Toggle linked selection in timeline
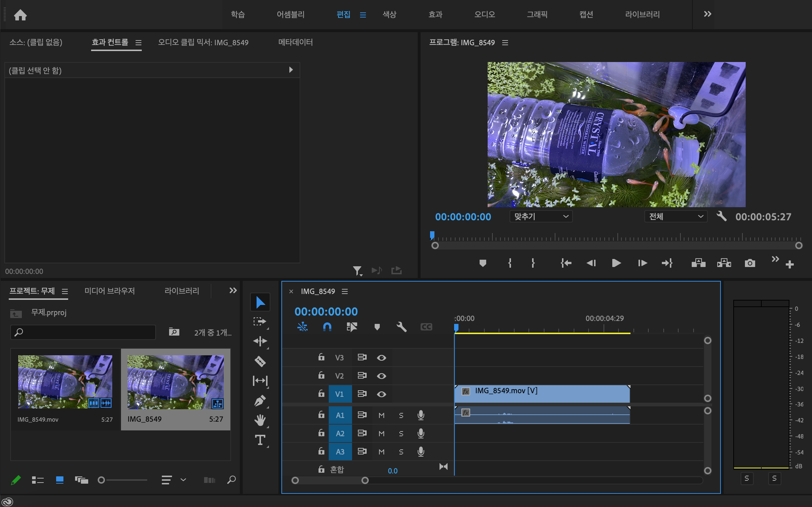The width and height of the screenshot is (812, 507). (352, 327)
